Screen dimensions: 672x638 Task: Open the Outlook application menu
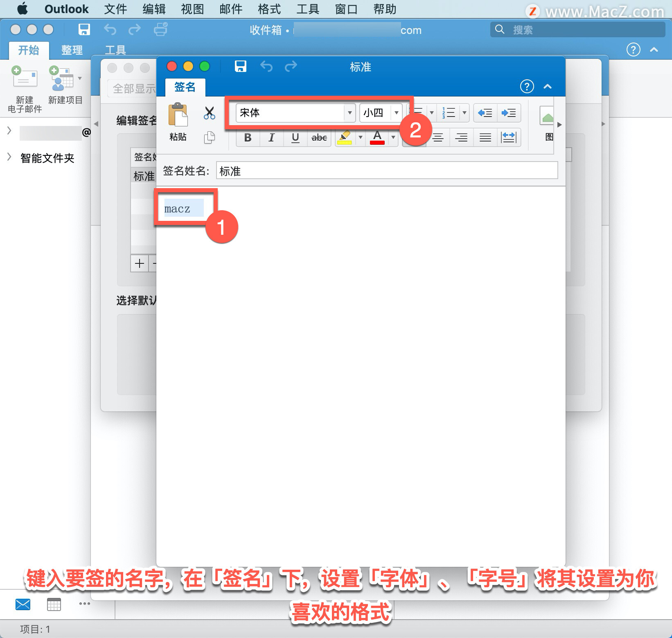(x=66, y=9)
